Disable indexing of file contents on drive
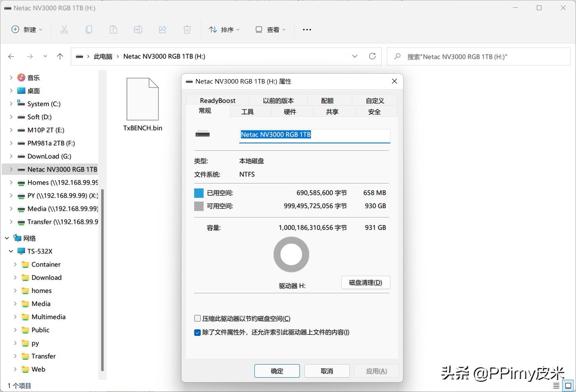The image size is (576, 392). pyautogui.click(x=197, y=333)
